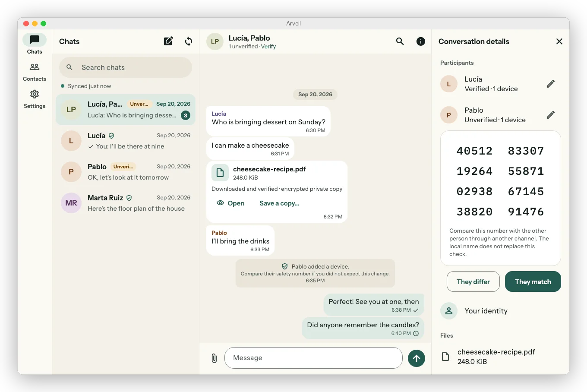This screenshot has width=587, height=392.
Task: Search within conversation using magnifier icon
Action: [x=400, y=41]
